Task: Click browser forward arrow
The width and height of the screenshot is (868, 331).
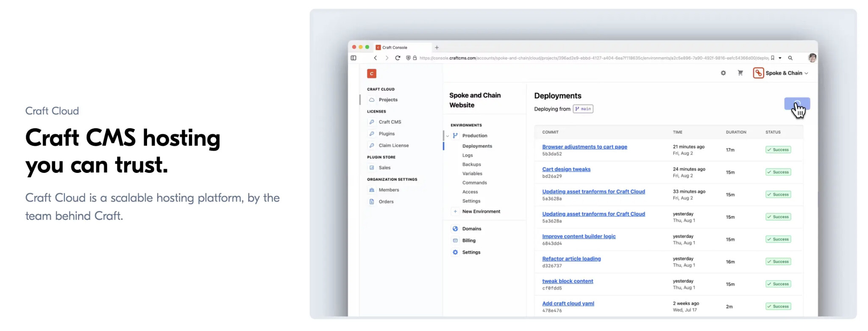Action: click(x=387, y=58)
